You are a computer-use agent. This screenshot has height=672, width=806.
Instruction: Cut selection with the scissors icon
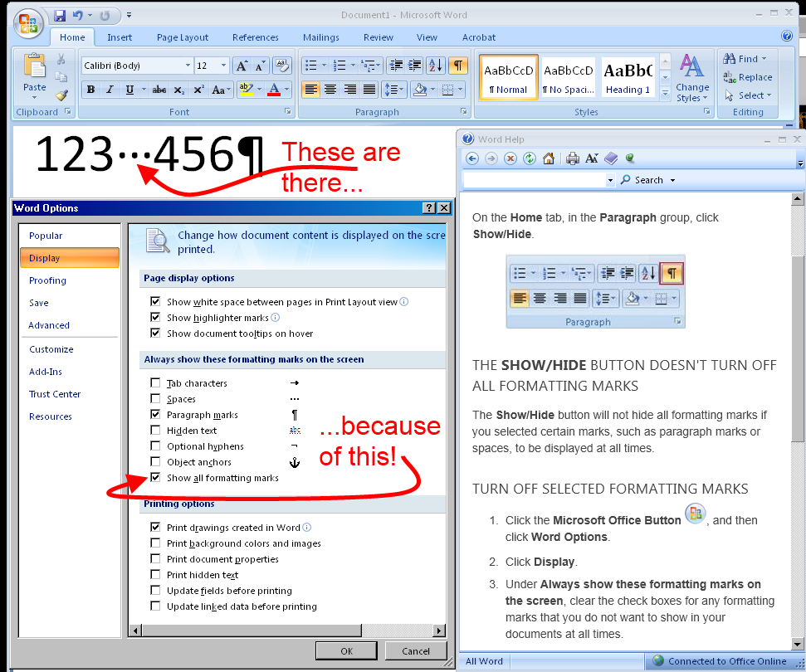pos(61,59)
